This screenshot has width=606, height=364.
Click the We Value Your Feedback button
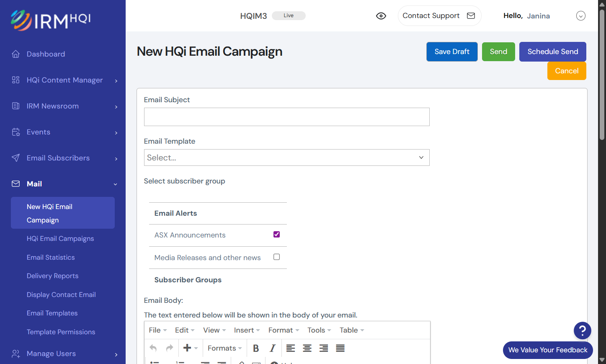[x=548, y=350]
